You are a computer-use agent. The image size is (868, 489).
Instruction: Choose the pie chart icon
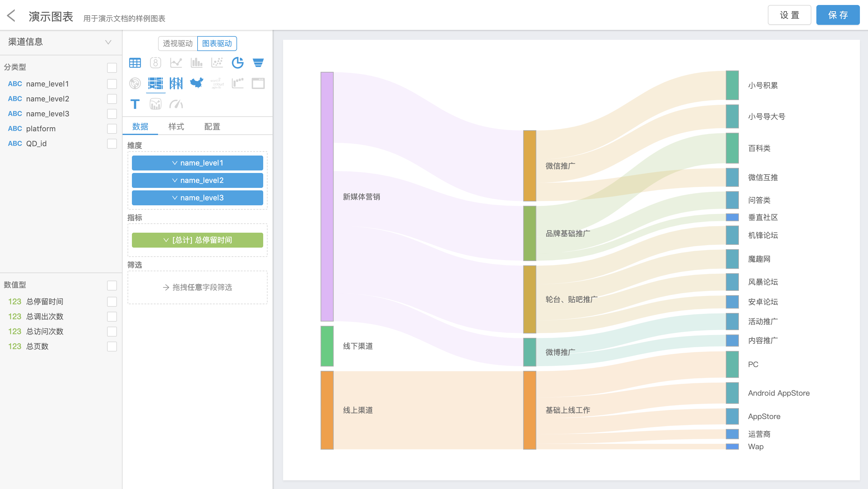238,63
